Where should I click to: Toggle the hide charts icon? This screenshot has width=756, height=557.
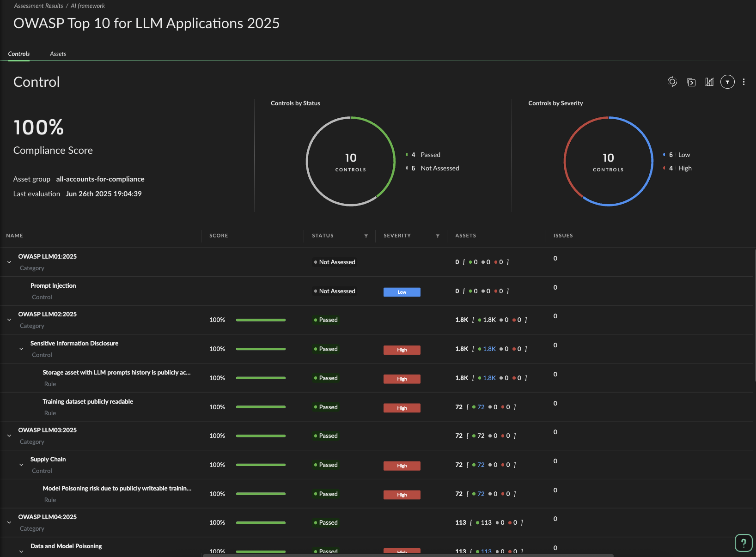(x=709, y=82)
